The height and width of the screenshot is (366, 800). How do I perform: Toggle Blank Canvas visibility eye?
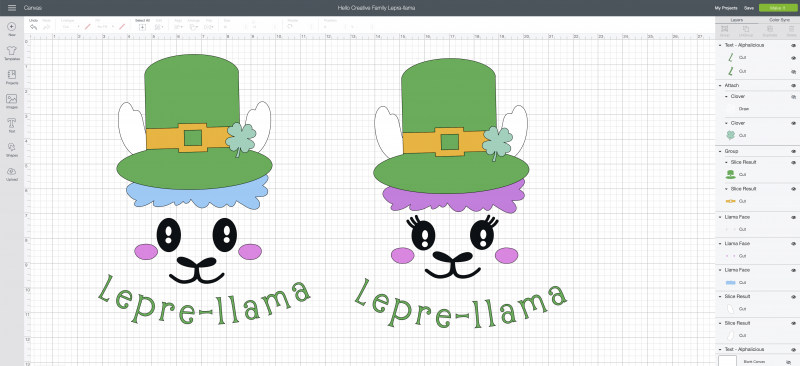(x=789, y=361)
